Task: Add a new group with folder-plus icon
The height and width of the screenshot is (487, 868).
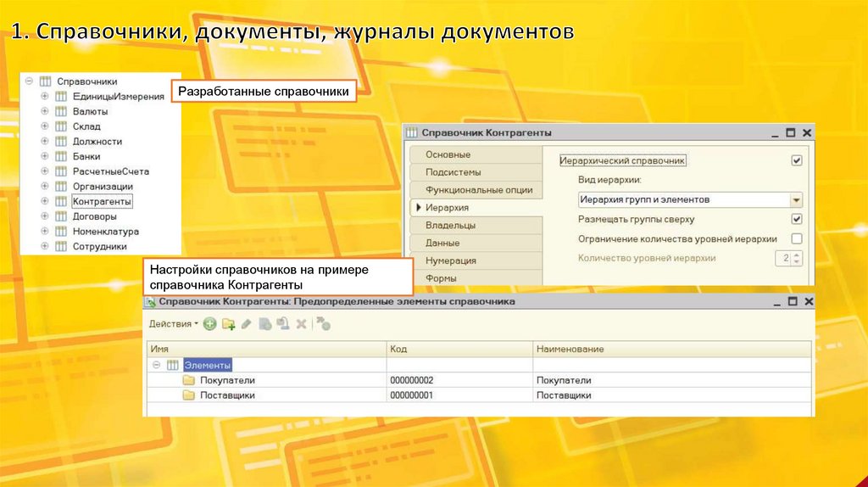Action: point(228,324)
